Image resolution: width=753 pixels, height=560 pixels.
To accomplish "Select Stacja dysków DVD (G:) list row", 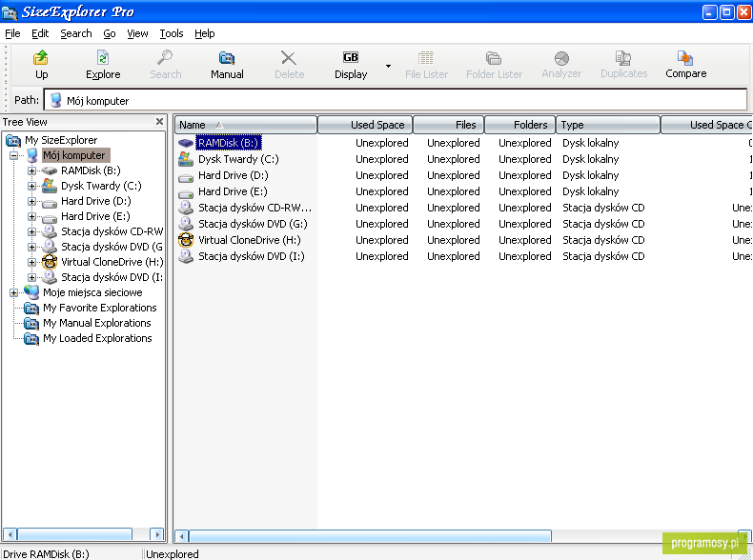I will [253, 224].
